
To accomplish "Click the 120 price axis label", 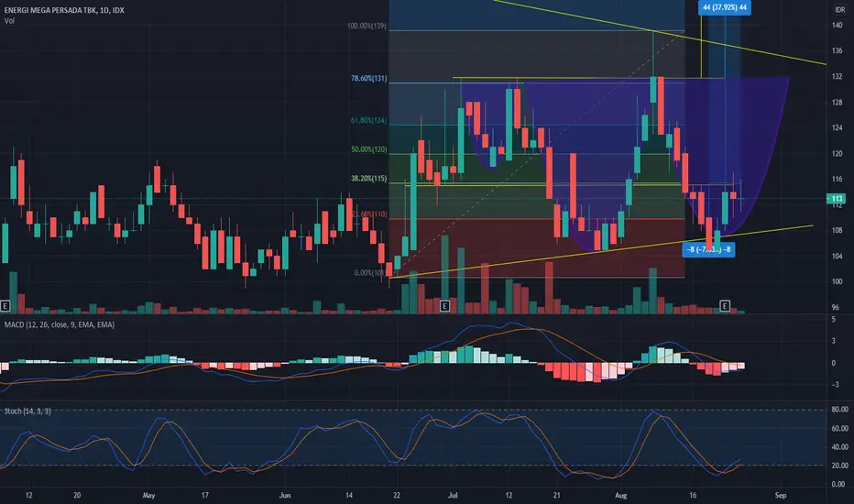I will click(838, 154).
